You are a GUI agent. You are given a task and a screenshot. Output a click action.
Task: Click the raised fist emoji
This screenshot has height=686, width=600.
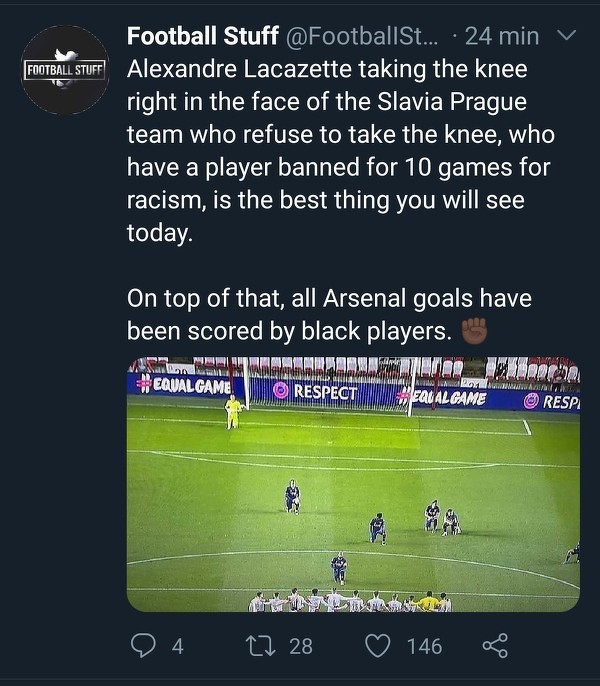(474, 331)
